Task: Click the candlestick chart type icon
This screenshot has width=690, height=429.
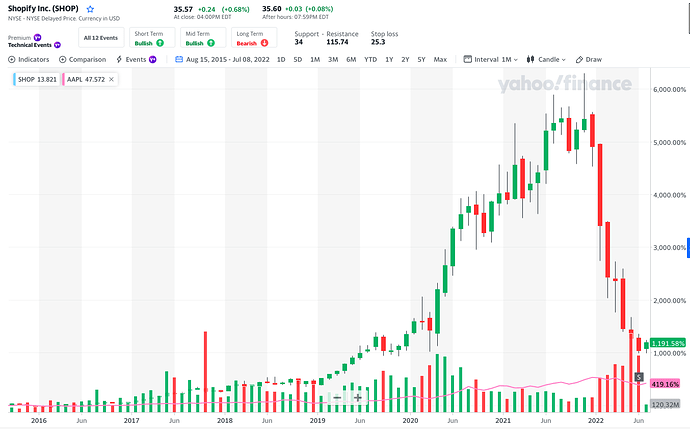Action: point(530,59)
